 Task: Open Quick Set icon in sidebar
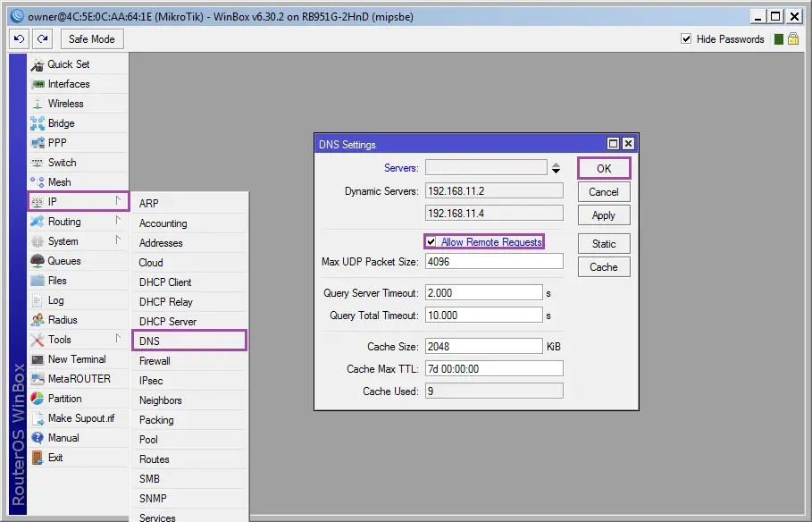click(38, 64)
